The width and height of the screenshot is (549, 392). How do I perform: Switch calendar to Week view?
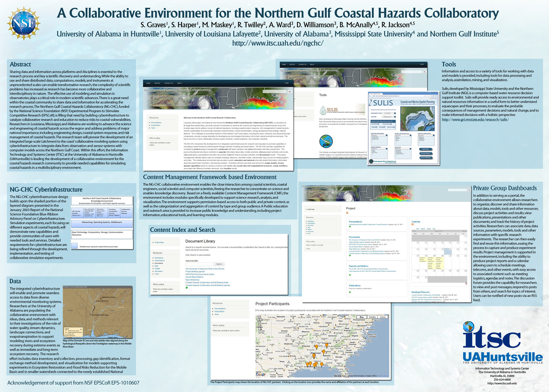click(429, 228)
